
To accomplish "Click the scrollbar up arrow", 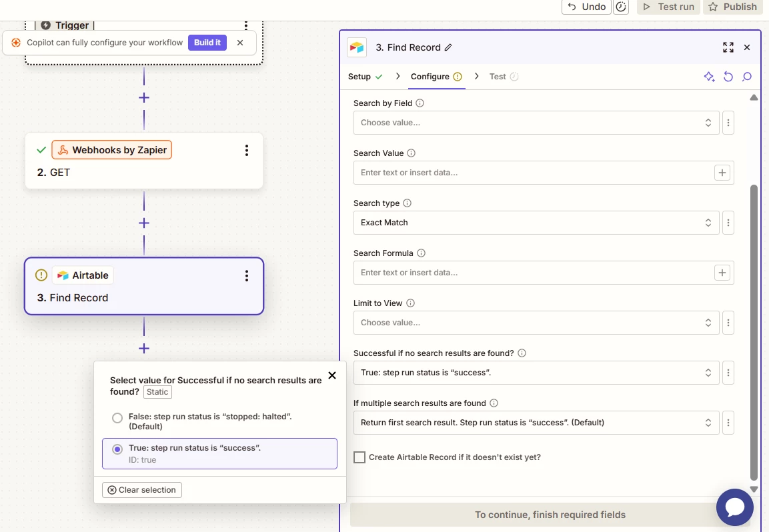I will coord(754,97).
